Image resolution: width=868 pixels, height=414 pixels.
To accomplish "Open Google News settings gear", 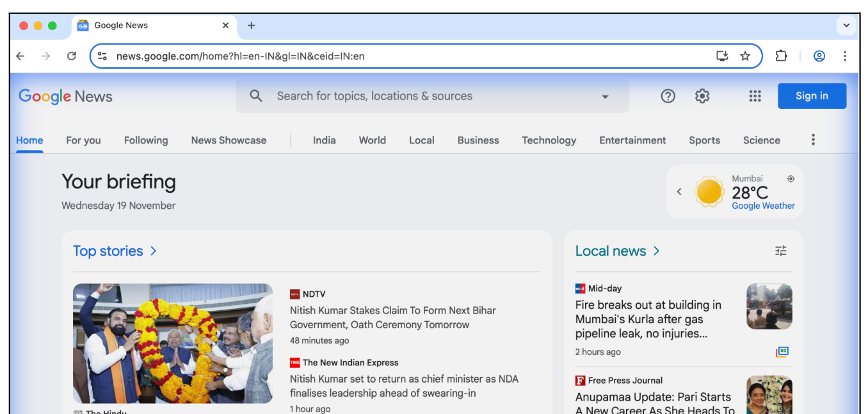I will pyautogui.click(x=702, y=95).
